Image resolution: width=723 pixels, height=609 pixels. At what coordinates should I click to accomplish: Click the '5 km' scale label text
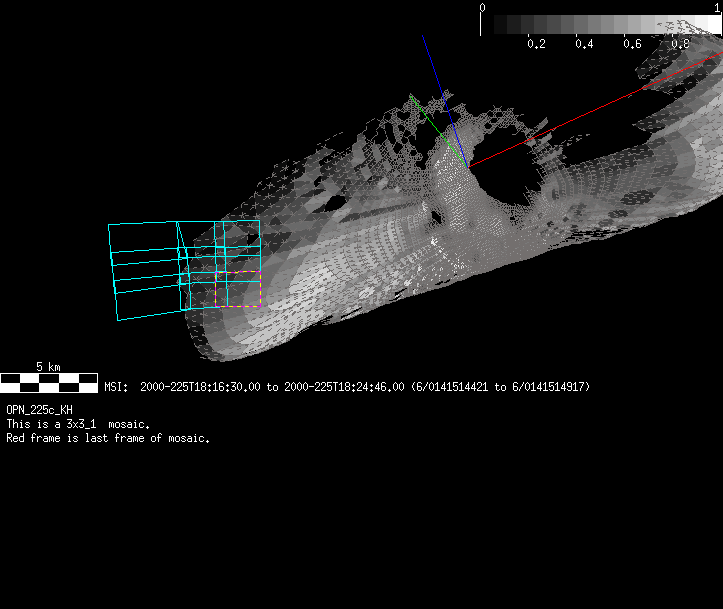point(48,367)
